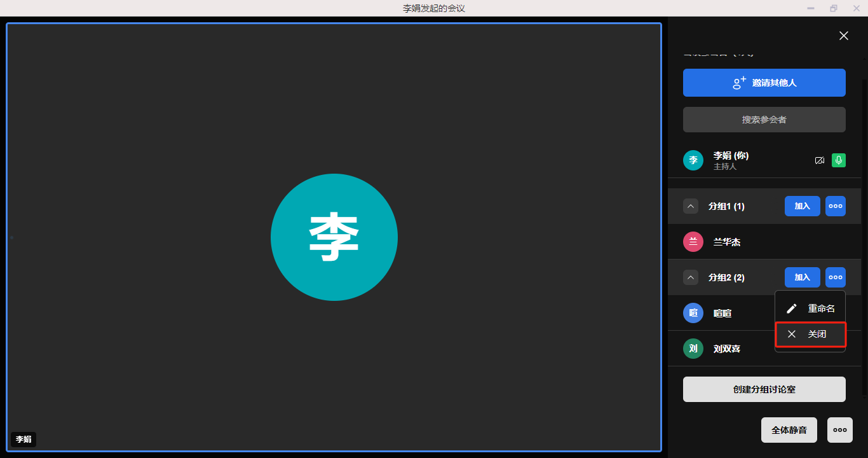Click the 创建分组讨论室 button
This screenshot has width=868, height=458.
coord(764,389)
